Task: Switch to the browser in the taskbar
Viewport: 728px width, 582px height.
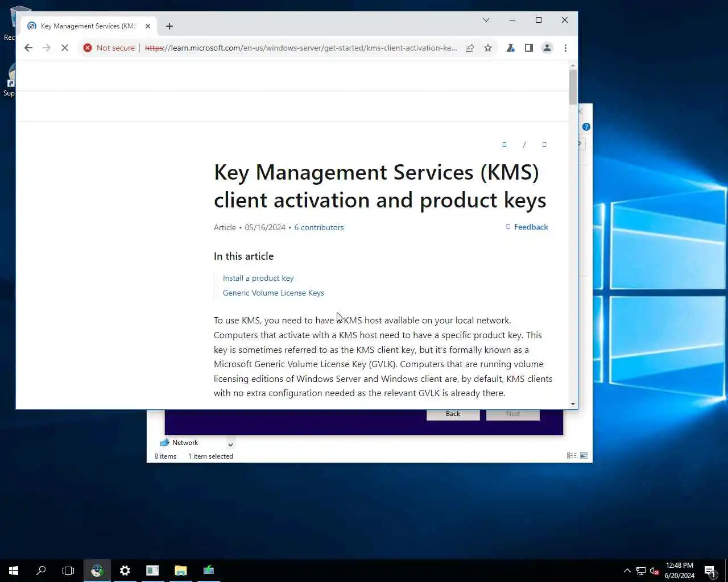Action: (x=97, y=571)
